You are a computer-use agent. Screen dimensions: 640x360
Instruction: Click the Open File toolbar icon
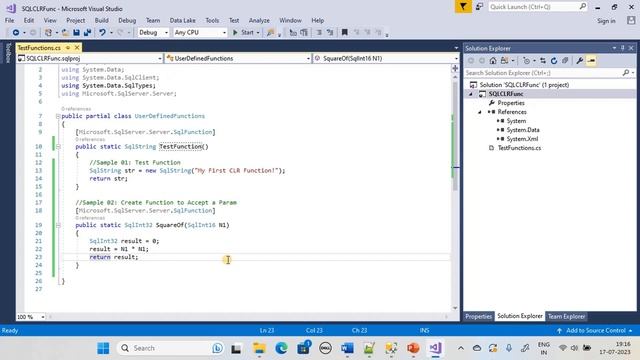tap(65, 32)
